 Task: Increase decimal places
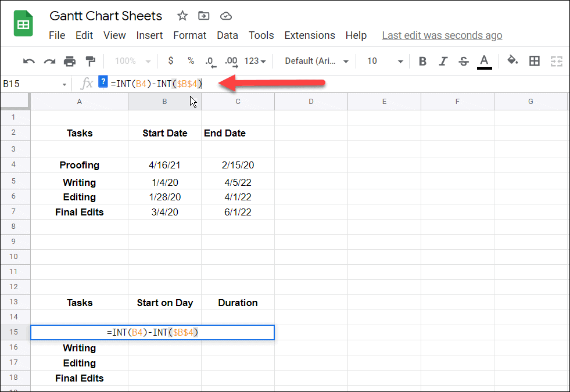[231, 62]
